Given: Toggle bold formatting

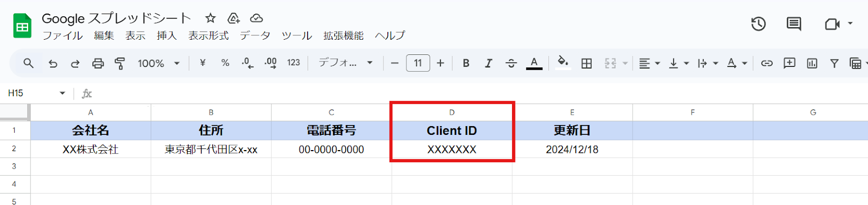Looking at the screenshot, I should [x=466, y=63].
